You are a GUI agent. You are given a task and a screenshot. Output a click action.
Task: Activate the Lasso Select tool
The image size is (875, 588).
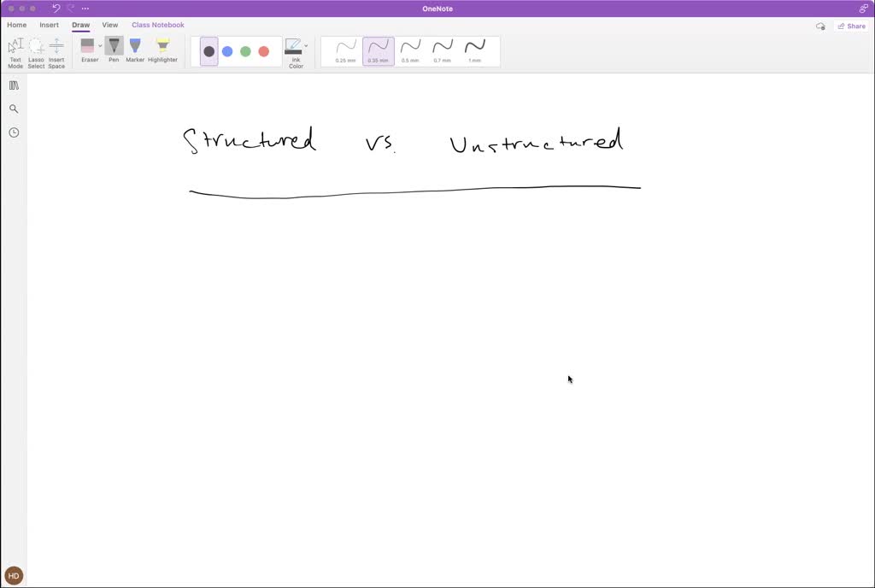(x=35, y=51)
